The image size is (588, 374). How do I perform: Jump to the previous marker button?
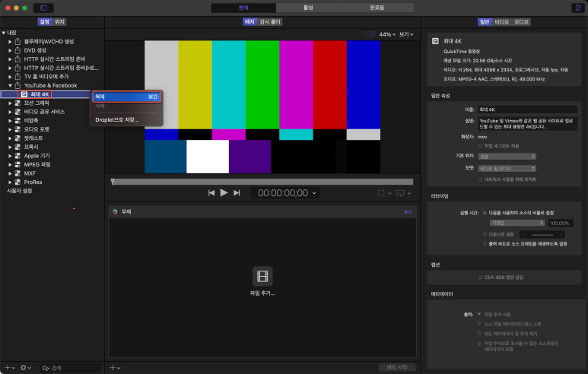[x=211, y=193]
